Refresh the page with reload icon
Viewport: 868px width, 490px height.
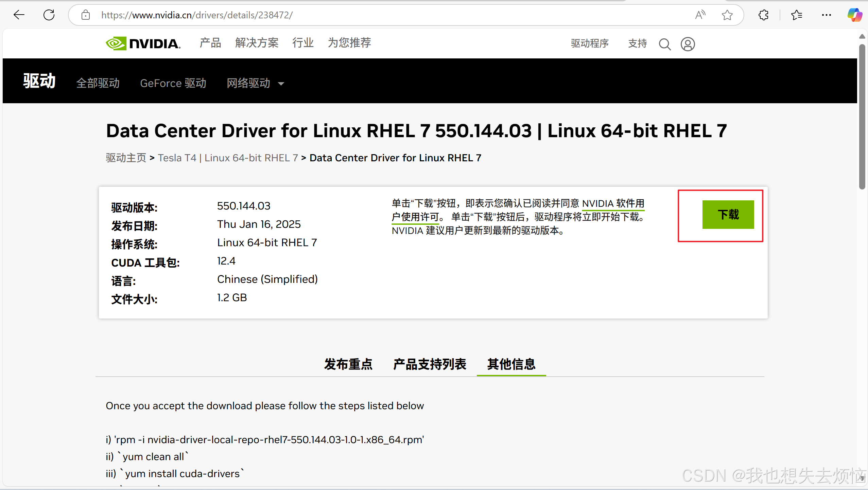pos(49,15)
